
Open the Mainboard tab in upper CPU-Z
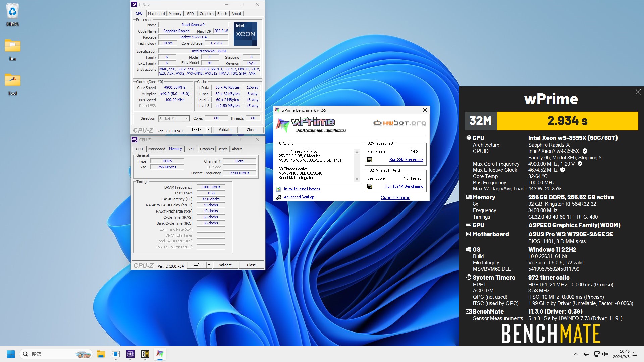click(x=156, y=14)
